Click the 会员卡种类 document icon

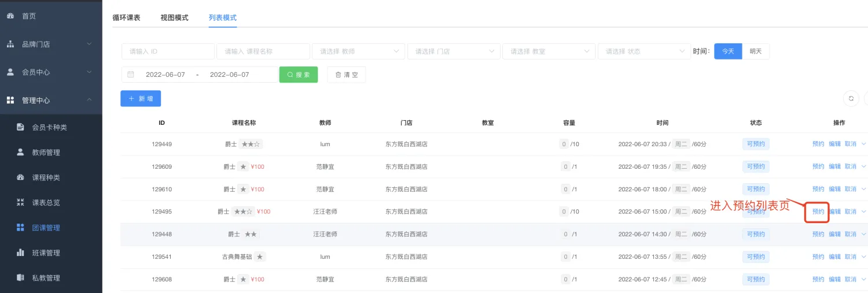21,127
